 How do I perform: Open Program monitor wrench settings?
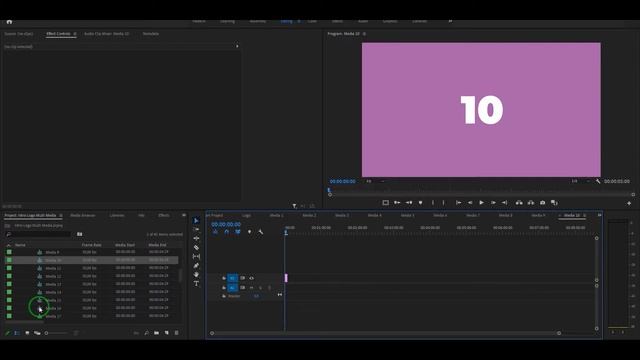598,181
